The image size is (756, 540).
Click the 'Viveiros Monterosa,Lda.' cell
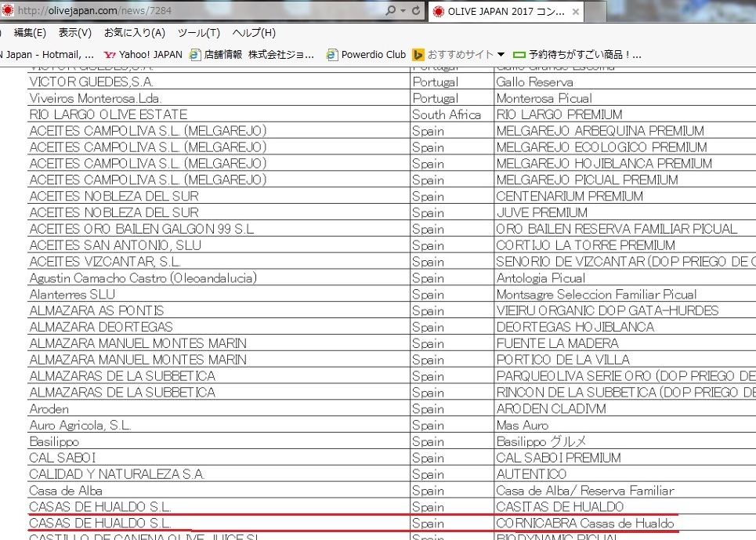click(219, 98)
